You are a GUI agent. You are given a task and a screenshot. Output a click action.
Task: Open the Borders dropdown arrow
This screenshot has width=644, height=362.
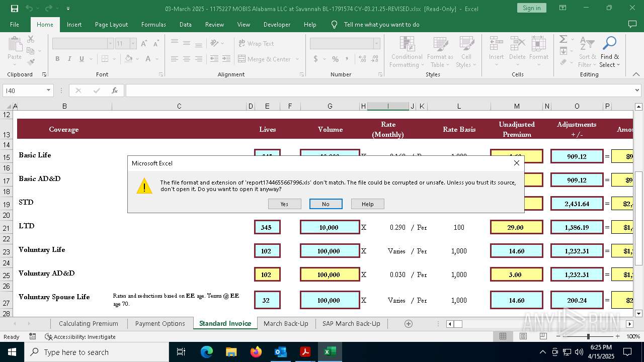tap(114, 59)
